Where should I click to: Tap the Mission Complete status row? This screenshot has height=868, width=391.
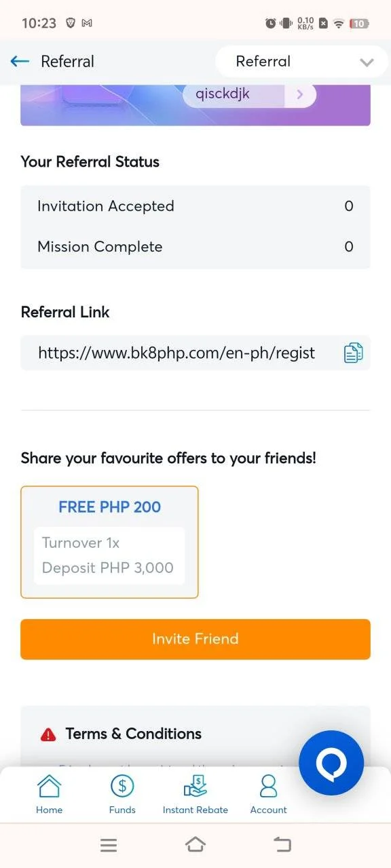pyautogui.click(x=195, y=247)
